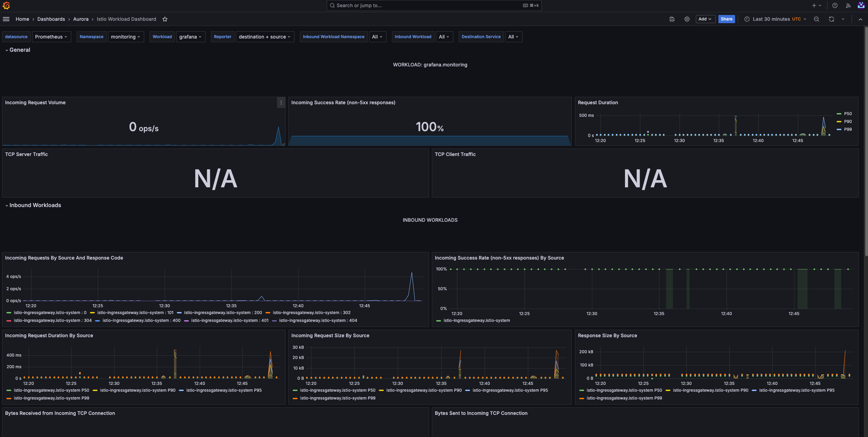
Task: Go to Dashboards via the breadcrumb
Action: [51, 19]
